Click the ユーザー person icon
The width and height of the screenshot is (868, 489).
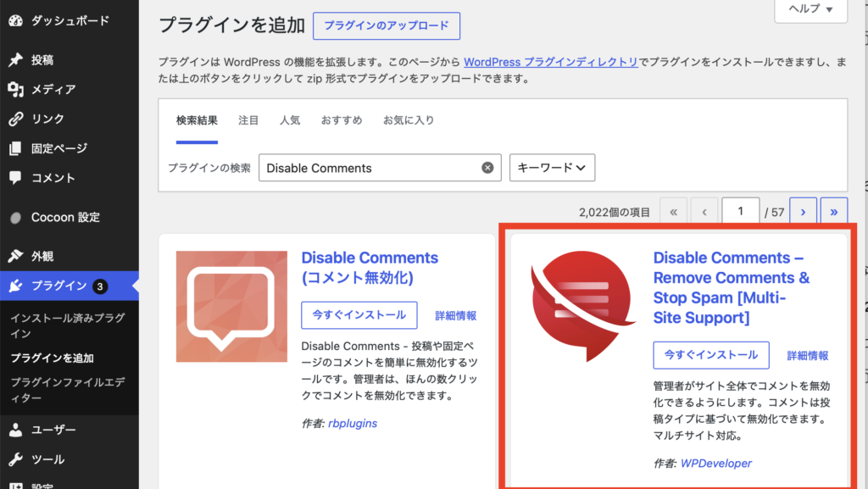click(x=15, y=430)
